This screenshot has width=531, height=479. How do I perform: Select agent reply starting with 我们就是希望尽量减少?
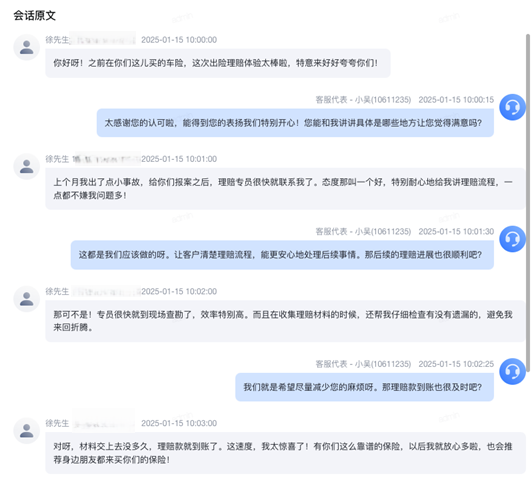coord(364,387)
